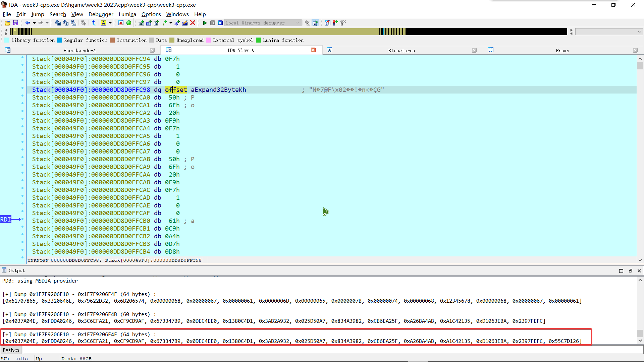Screen dimensions: 644x362
Task: Click the navigation band overview bar
Action: [288, 32]
